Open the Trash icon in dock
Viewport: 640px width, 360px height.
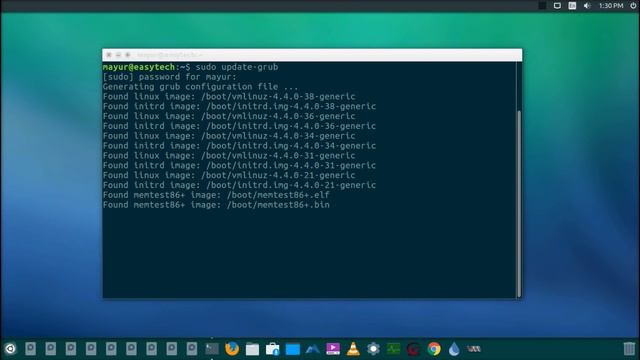tap(629, 349)
